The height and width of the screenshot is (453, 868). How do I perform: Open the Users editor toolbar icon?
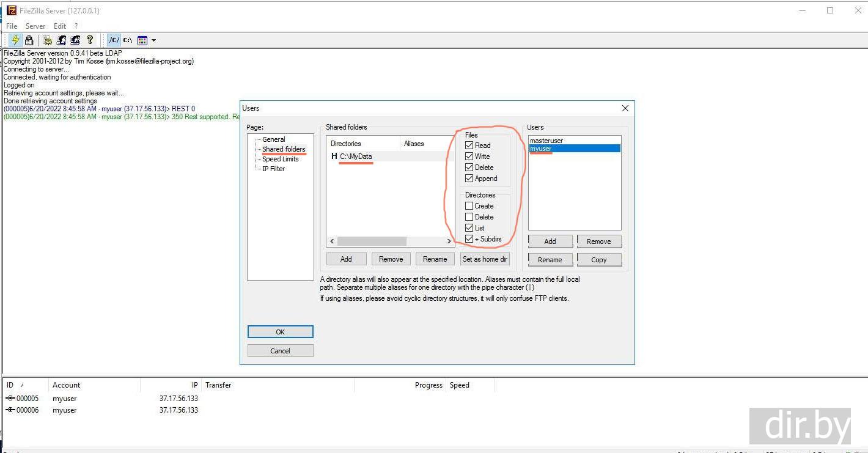coord(62,40)
